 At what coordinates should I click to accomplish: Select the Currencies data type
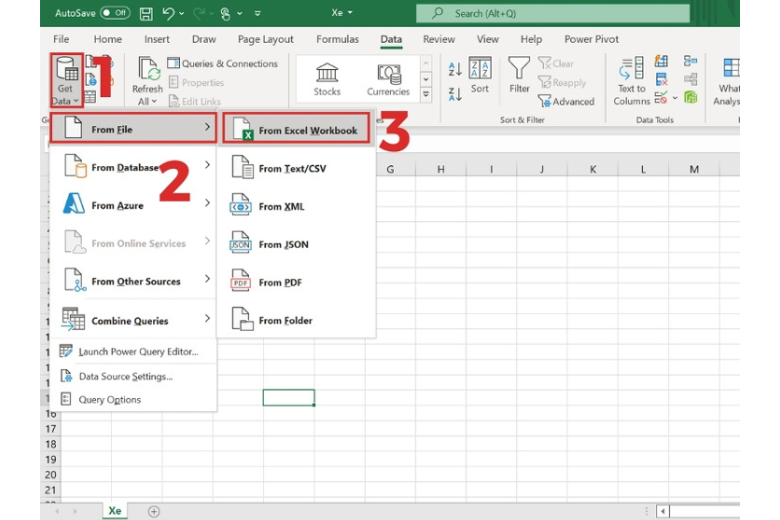pos(388,78)
